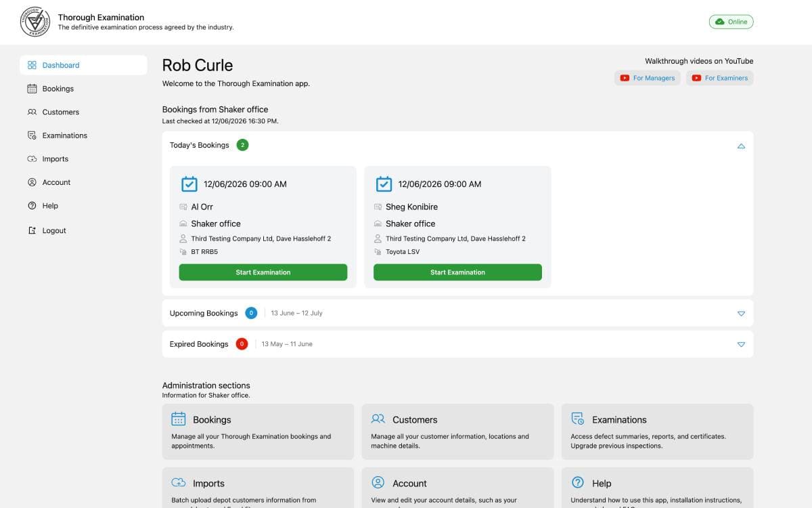Image resolution: width=812 pixels, height=508 pixels.
Task: Click the Help question mark icon in sidebar
Action: click(x=32, y=206)
